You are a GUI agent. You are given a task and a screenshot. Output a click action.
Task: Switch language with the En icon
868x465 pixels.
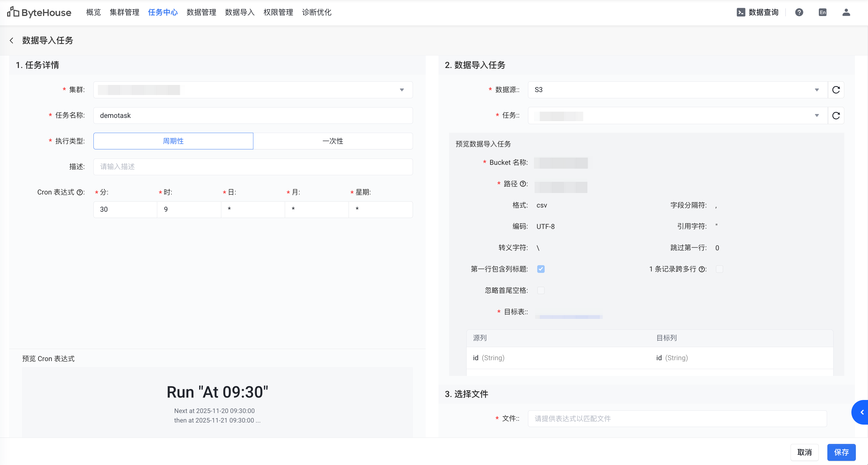point(823,12)
